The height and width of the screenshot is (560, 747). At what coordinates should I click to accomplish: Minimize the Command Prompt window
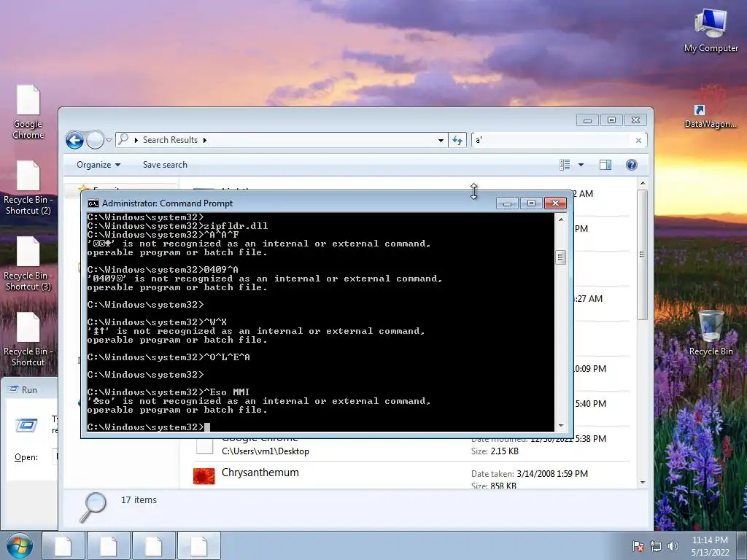point(507,203)
